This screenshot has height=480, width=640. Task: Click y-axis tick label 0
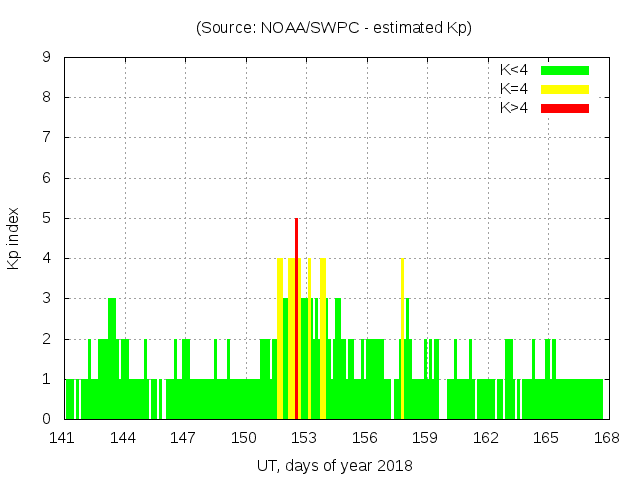point(46,419)
